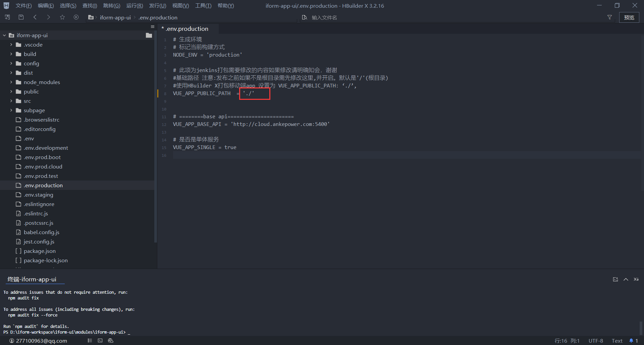Collapse the iform-app-ui project root
The height and width of the screenshot is (345, 644).
pos(4,35)
